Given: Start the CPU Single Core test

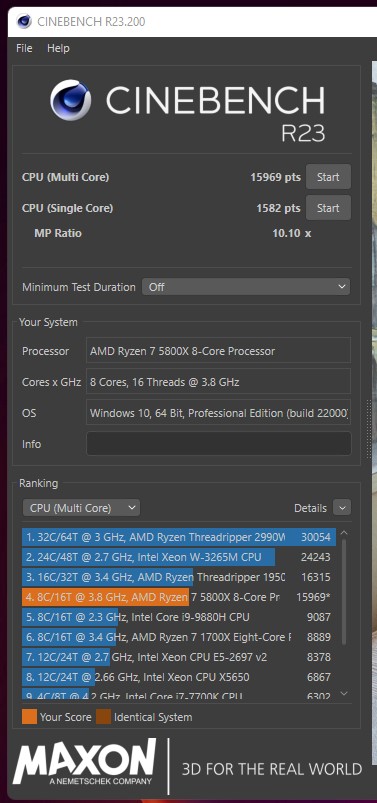Looking at the screenshot, I should click(328, 208).
